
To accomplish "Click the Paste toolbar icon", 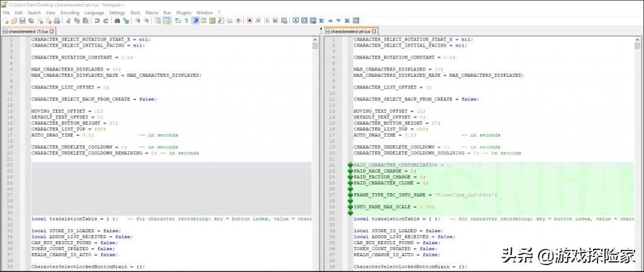I will (x=85, y=21).
